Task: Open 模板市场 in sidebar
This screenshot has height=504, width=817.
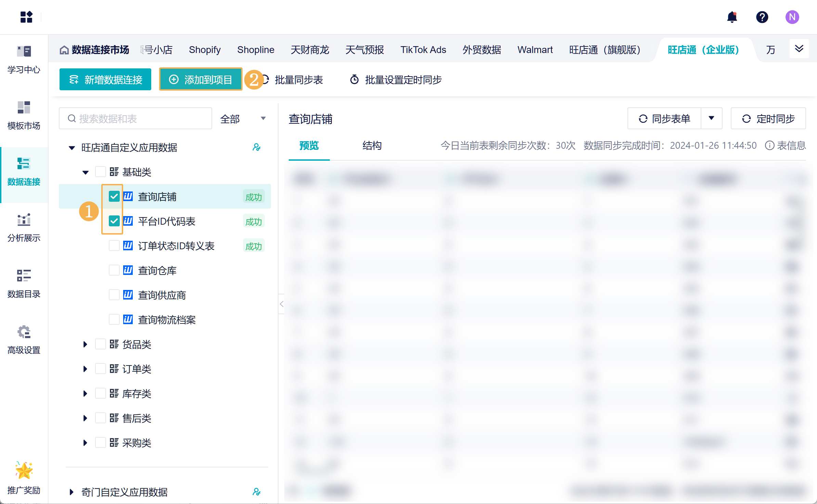Action: (24, 116)
